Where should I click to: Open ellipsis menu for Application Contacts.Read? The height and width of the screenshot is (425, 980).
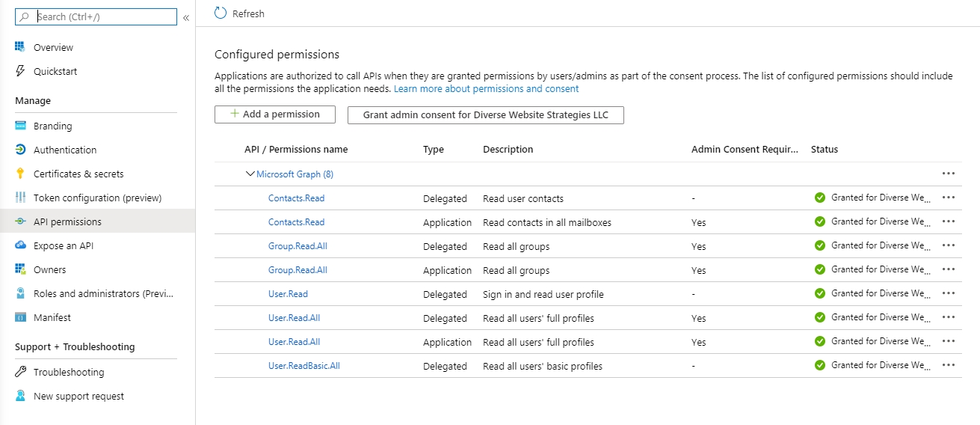tap(949, 221)
